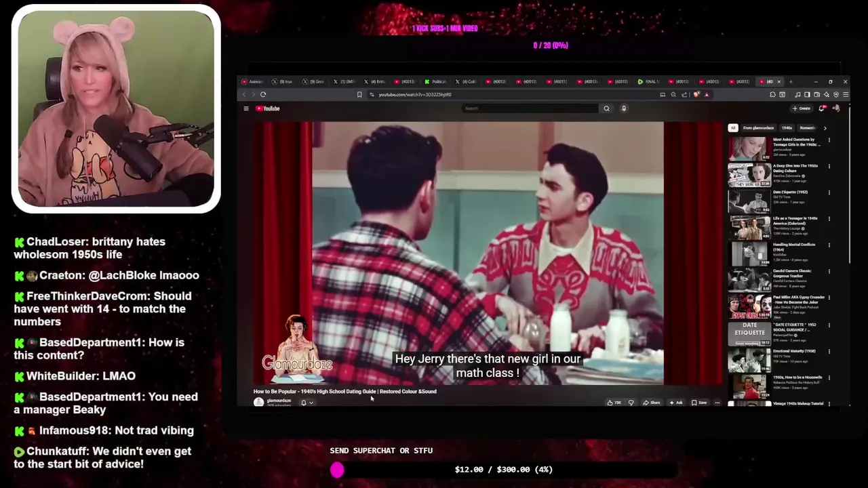
Task: Click the Create button
Action: pyautogui.click(x=801, y=108)
